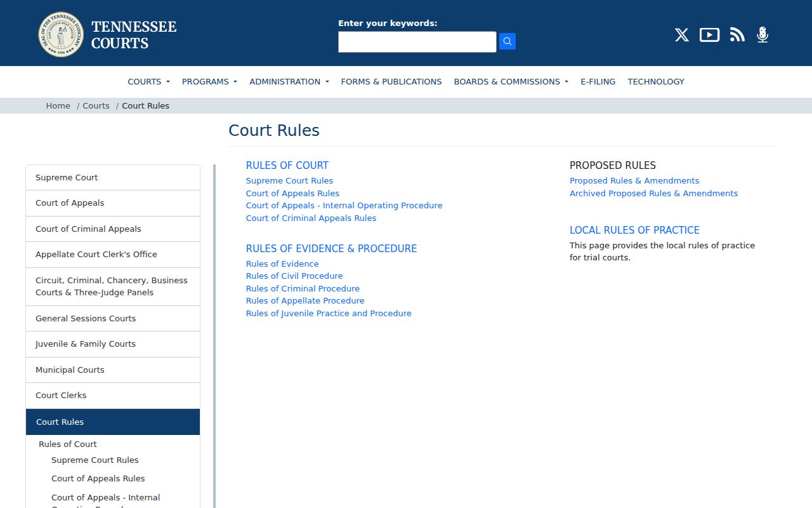Open Court of Appeals - Internal Operating Procedure link
The image size is (812, 508).
[x=344, y=206]
